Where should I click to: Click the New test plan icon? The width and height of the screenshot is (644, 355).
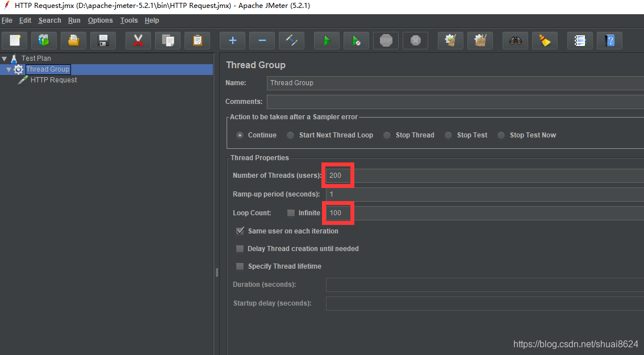pyautogui.click(x=15, y=41)
